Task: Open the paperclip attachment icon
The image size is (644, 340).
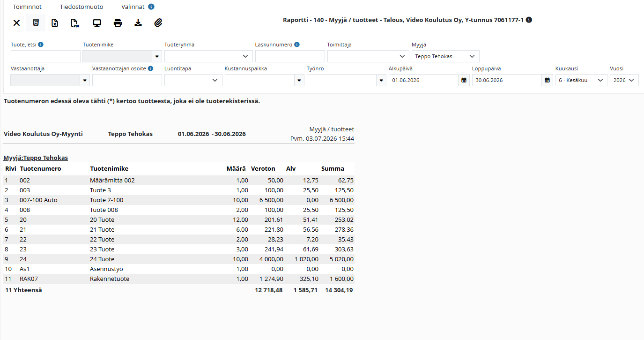Action: point(158,23)
